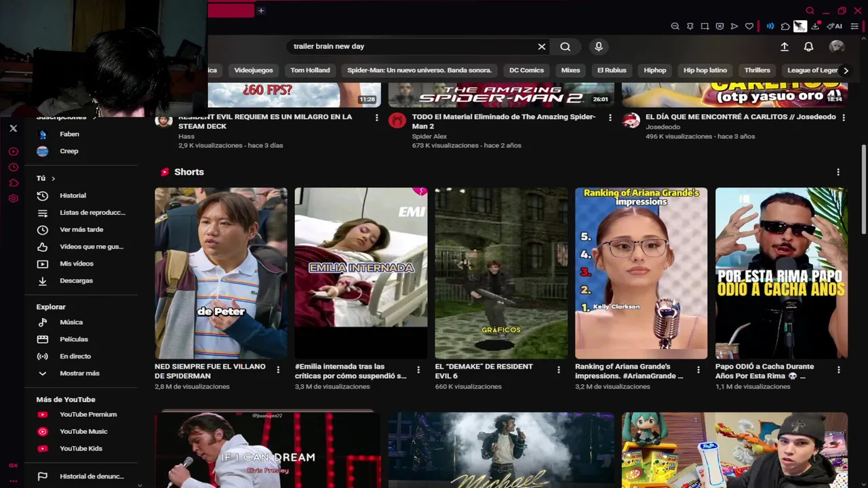Screen dimensions: 868x488
Task: Click the YouTube search magnifier button
Action: [x=565, y=46]
